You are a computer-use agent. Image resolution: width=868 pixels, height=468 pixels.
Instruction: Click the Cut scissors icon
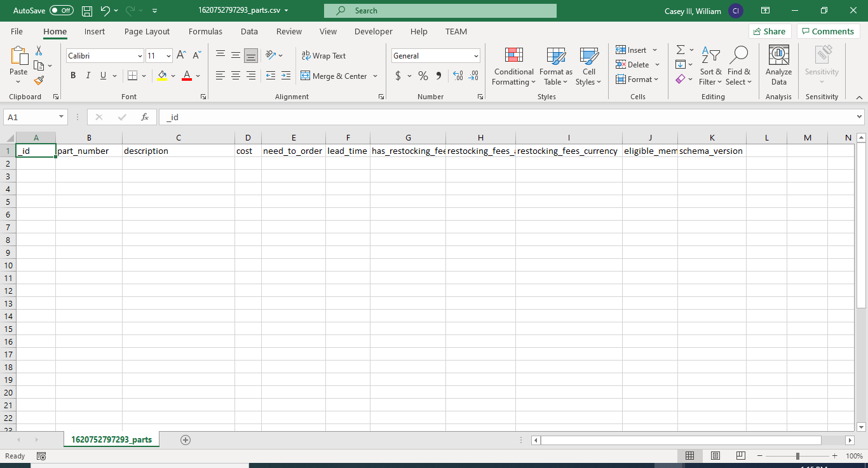point(39,51)
